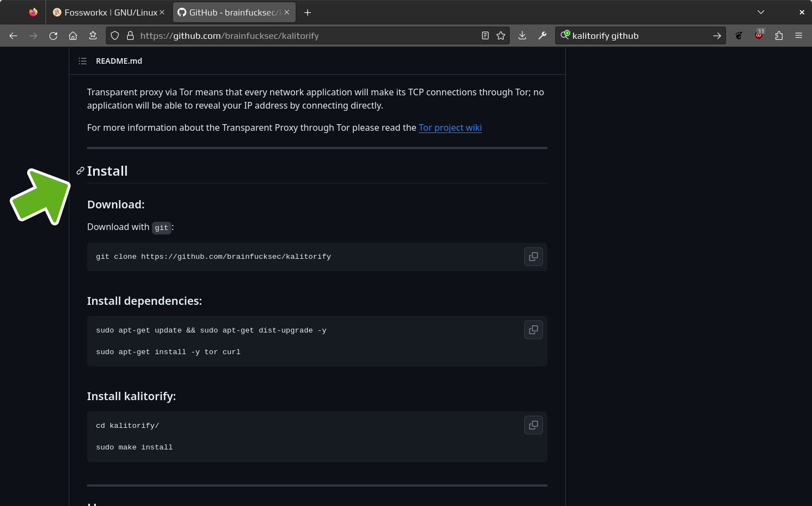Go to the browser home page
The width and height of the screenshot is (812, 506).
click(x=73, y=35)
